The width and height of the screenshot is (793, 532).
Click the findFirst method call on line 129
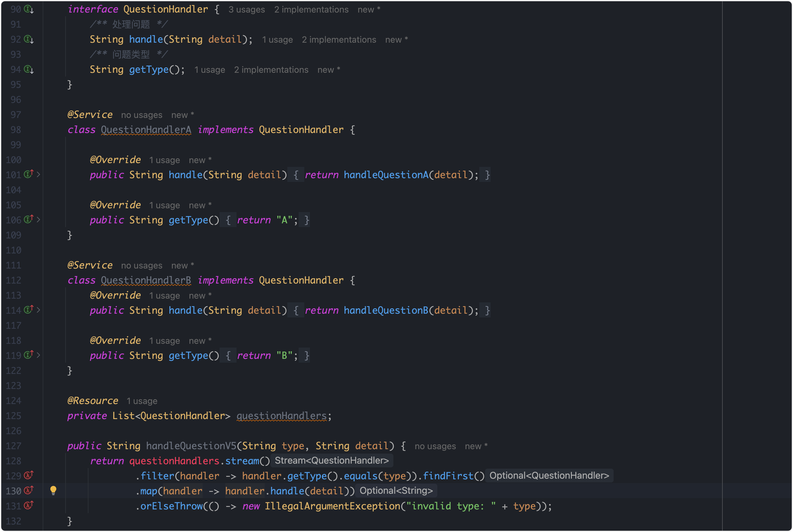coord(448,476)
